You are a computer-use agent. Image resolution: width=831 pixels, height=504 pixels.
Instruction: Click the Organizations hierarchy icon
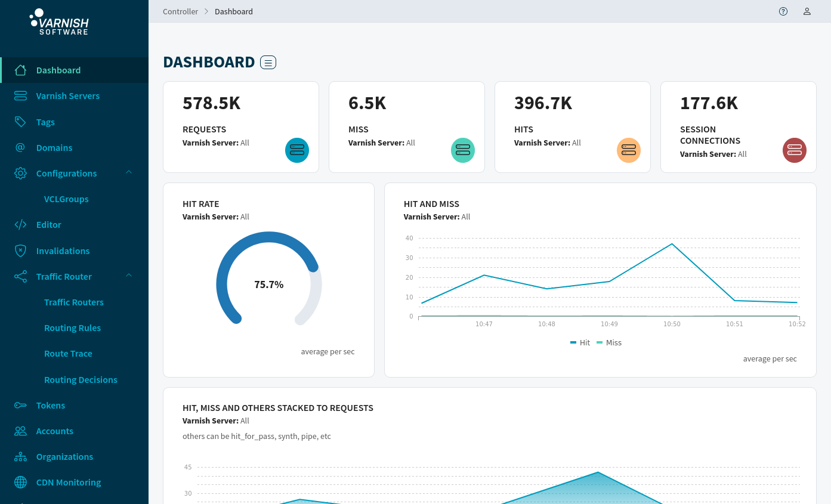coord(20,457)
